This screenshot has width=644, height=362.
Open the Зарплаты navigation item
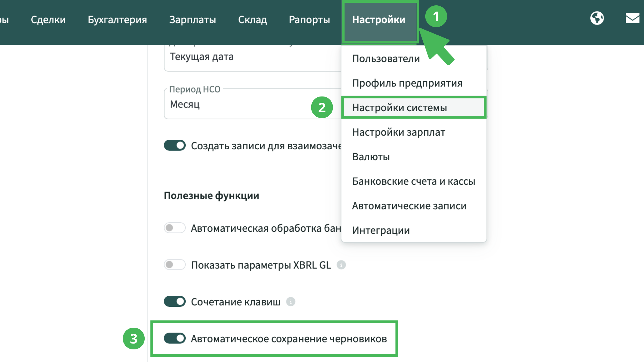click(x=192, y=20)
